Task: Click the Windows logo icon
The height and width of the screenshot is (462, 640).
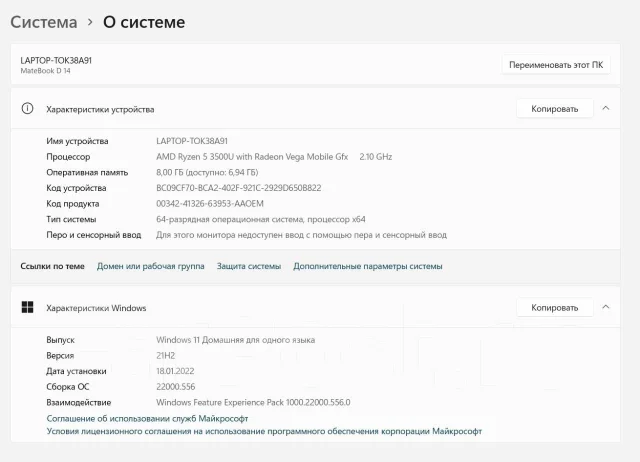Action: tap(27, 307)
